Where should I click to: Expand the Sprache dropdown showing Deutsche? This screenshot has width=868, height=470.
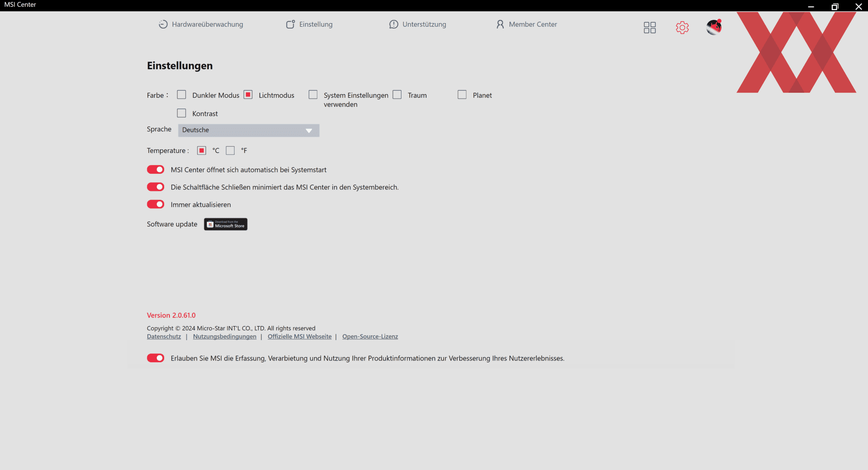point(249,130)
